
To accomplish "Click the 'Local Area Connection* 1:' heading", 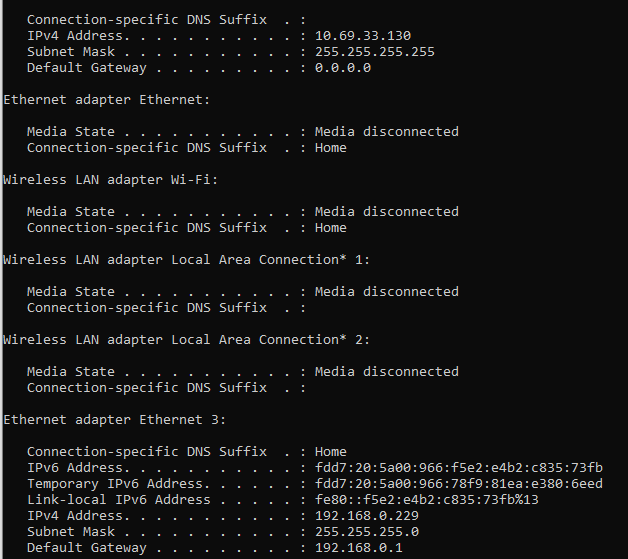I will (x=186, y=260).
